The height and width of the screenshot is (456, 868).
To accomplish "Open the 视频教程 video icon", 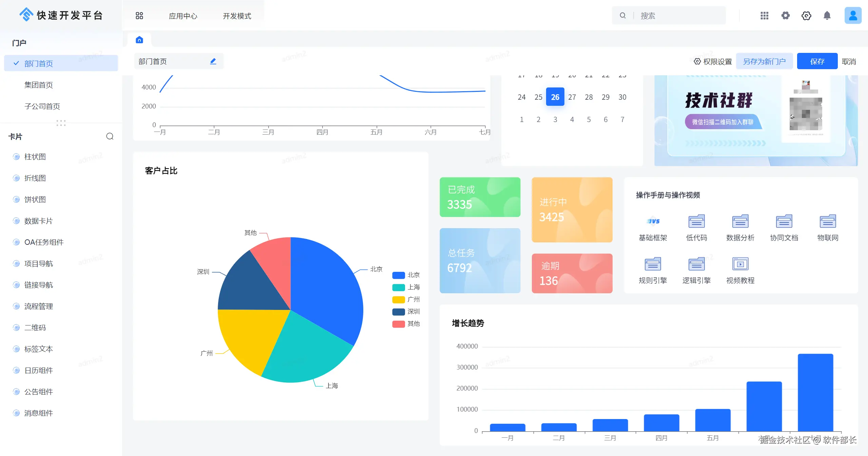I will (x=740, y=264).
